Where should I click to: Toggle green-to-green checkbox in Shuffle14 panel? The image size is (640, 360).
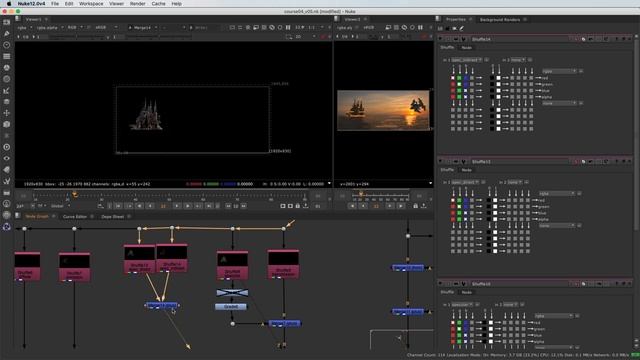coord(459,84)
